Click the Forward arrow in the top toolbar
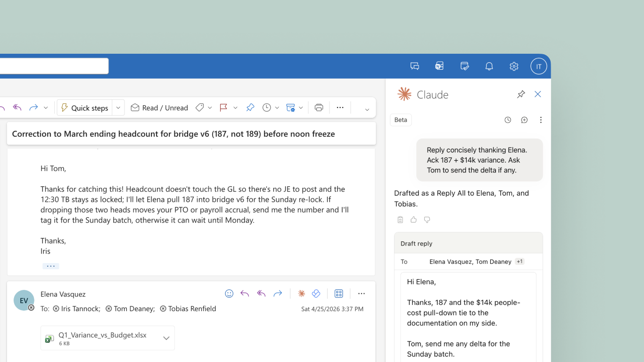 (33, 107)
